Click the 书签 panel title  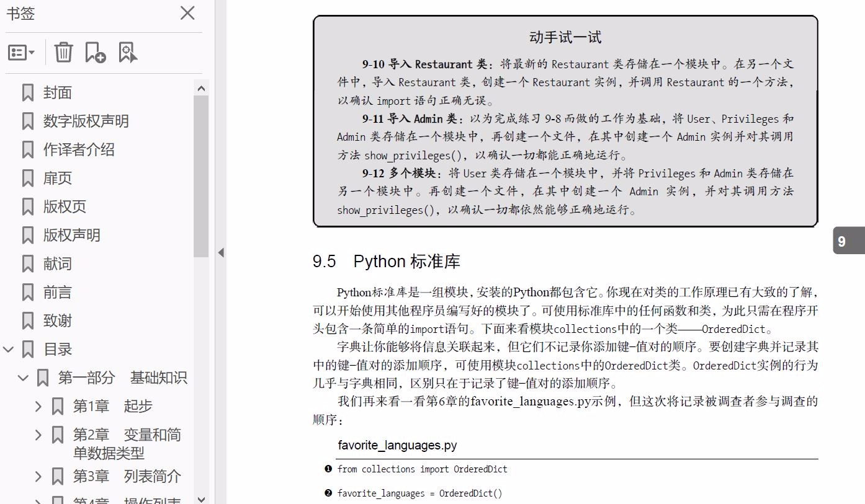point(20,14)
